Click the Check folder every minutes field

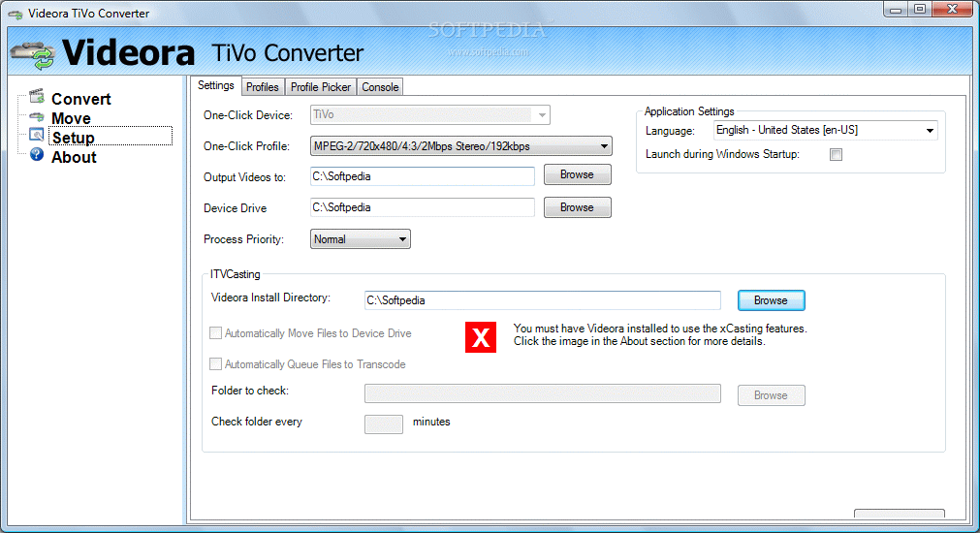click(384, 424)
